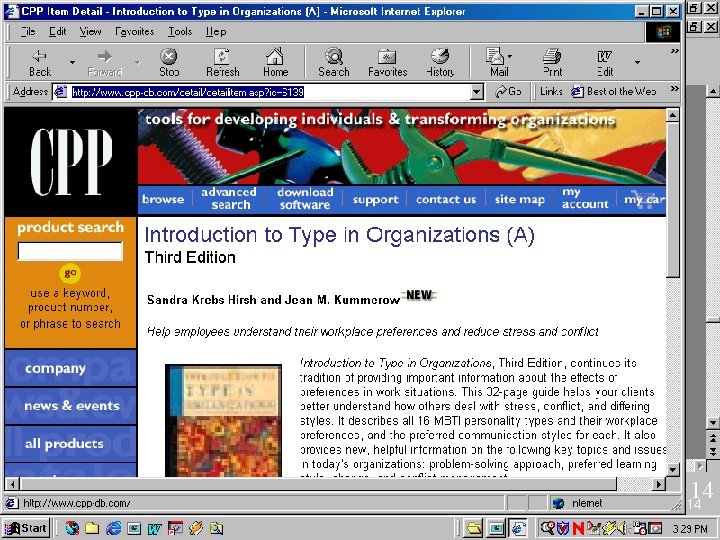
Task: Open the first quick launch globe icon
Action: point(72,529)
